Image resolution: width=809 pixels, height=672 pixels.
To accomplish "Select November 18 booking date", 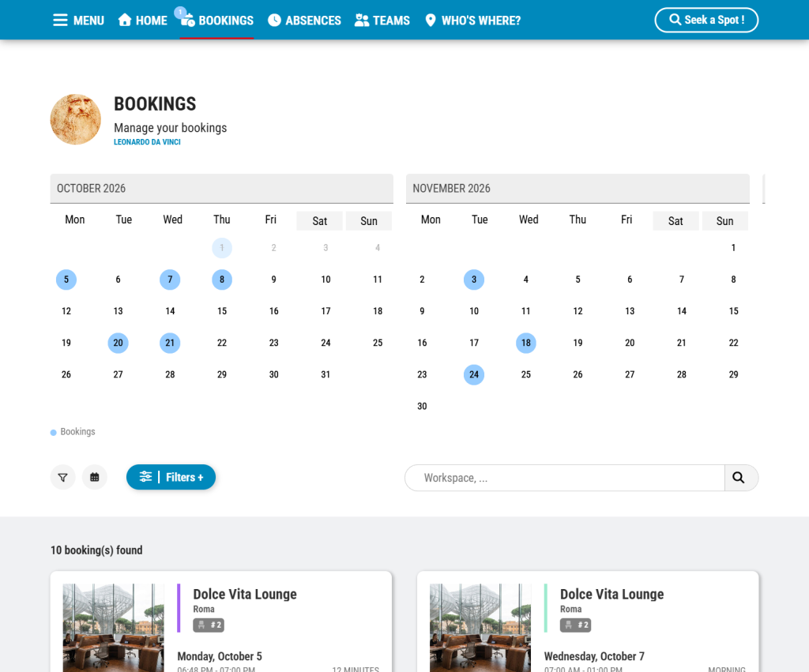I will (x=525, y=343).
